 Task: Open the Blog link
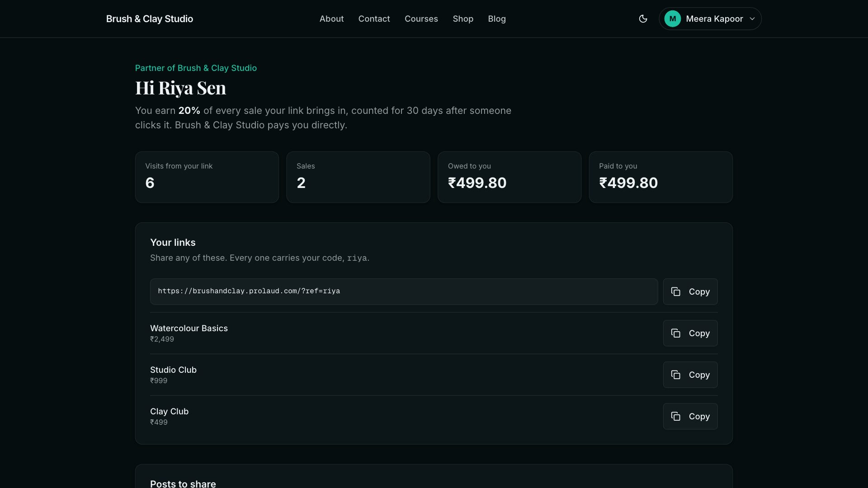[x=497, y=19]
